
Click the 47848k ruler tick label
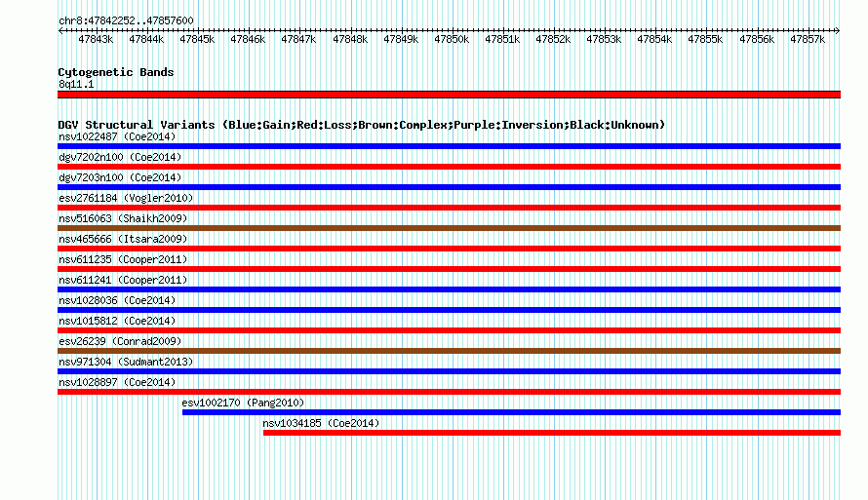click(x=350, y=39)
